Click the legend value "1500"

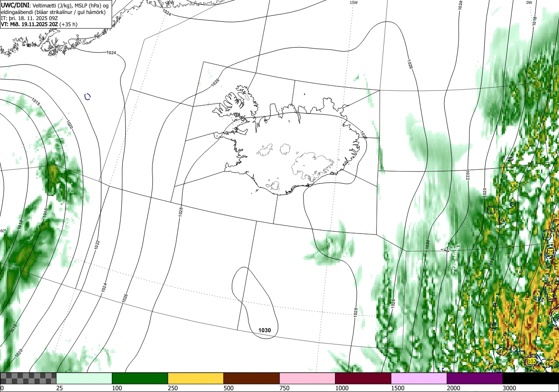[398, 388]
